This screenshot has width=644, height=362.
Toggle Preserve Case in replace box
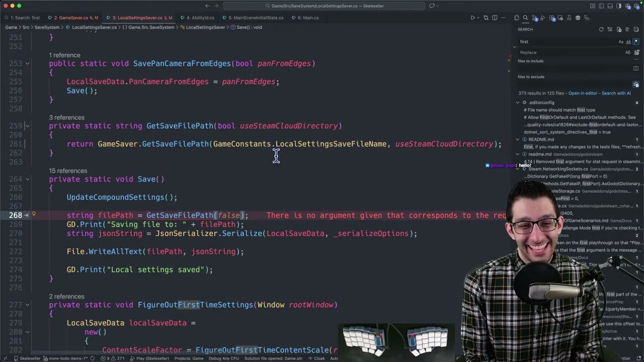point(628,52)
